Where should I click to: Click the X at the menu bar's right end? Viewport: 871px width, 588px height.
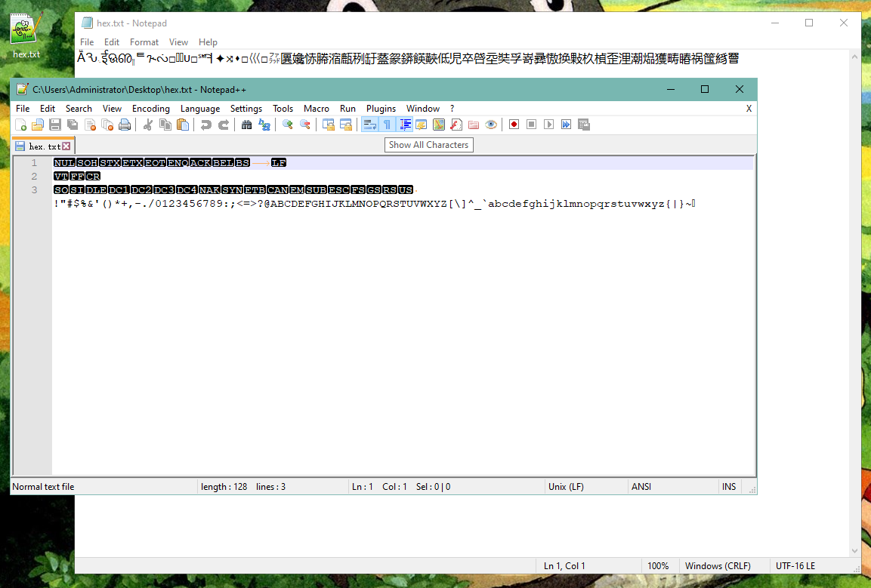coord(749,108)
